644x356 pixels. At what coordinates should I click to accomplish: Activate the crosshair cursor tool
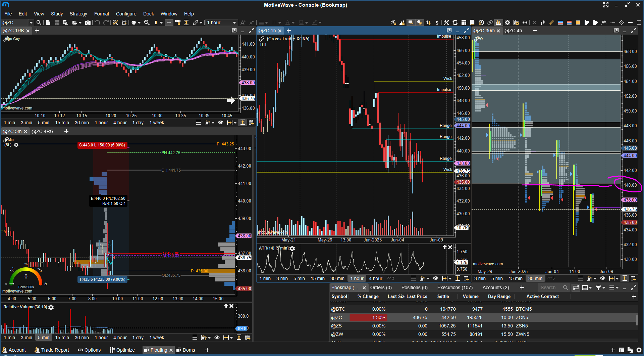coord(169,23)
